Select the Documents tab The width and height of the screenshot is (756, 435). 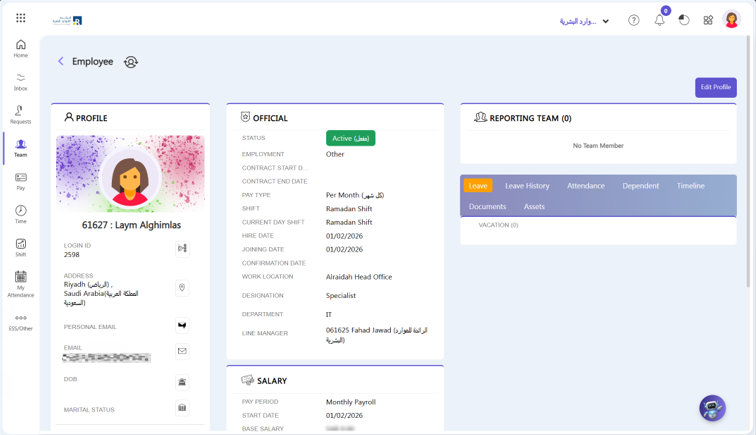[x=487, y=206]
